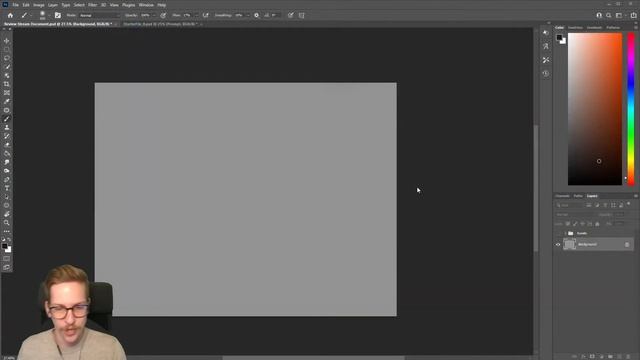Open the Window menu
This screenshot has width=640, height=360.
(x=146, y=5)
